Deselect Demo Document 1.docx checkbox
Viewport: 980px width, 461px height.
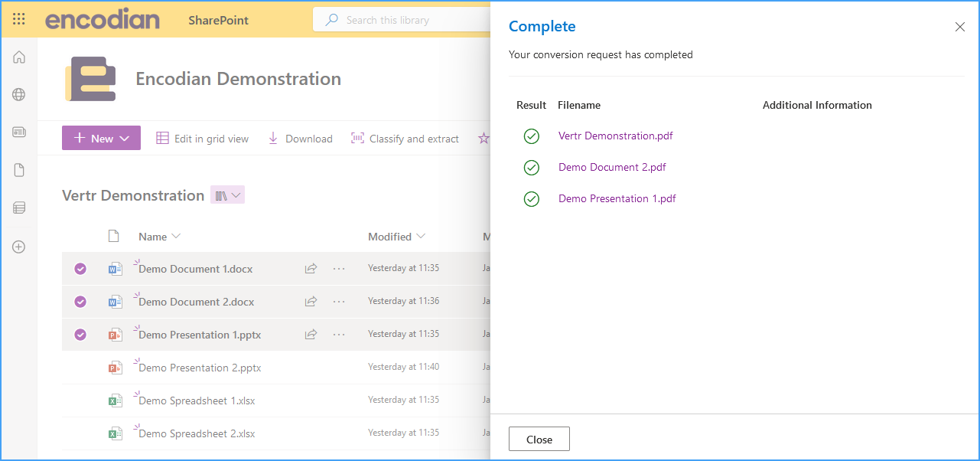point(80,269)
